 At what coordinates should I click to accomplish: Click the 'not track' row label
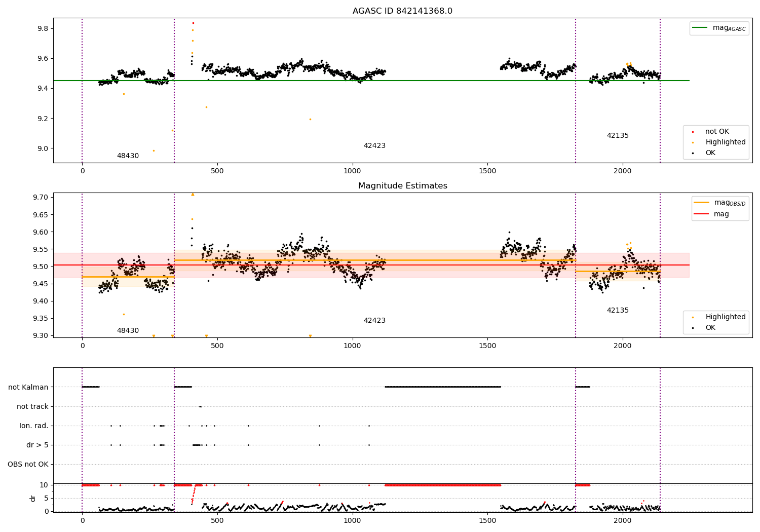32,407
